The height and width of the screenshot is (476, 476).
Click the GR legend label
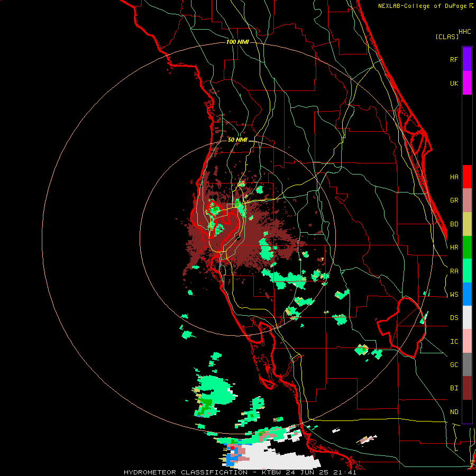[x=454, y=200]
